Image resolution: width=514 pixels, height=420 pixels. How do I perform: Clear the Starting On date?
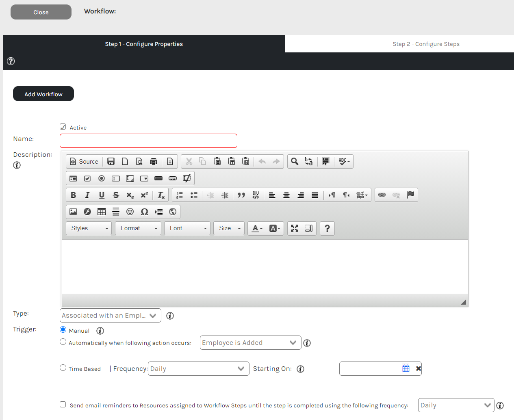click(x=419, y=369)
